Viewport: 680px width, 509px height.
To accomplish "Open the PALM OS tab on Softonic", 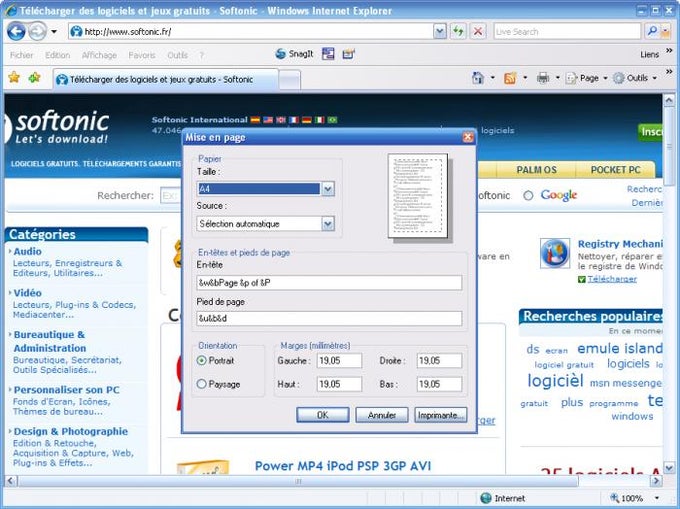I will 536,170.
